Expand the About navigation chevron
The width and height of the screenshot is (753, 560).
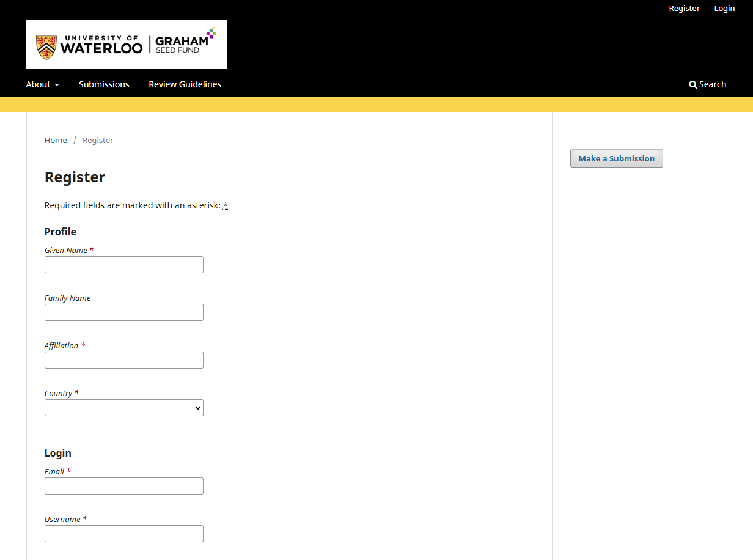57,85
